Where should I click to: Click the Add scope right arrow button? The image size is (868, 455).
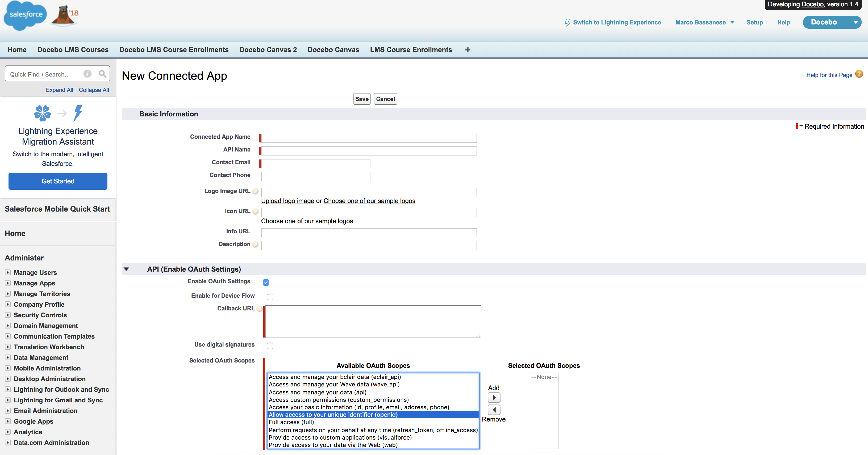pos(494,398)
